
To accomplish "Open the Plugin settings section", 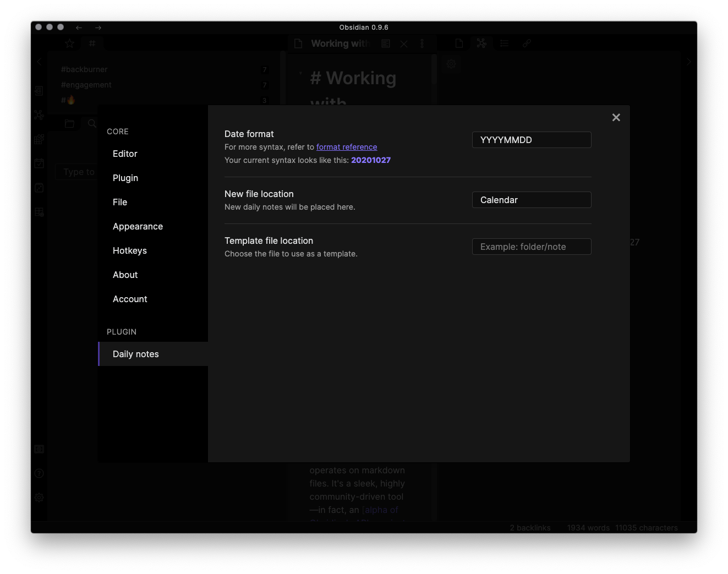I will pos(153,178).
